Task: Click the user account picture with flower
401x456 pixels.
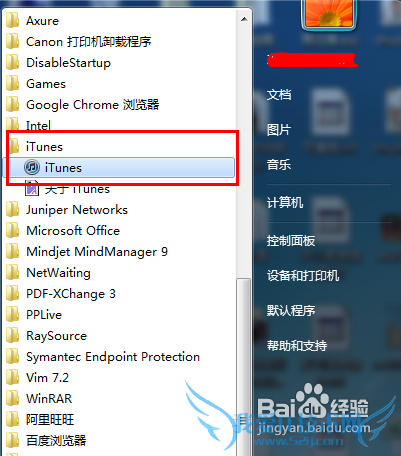Action: (329, 14)
